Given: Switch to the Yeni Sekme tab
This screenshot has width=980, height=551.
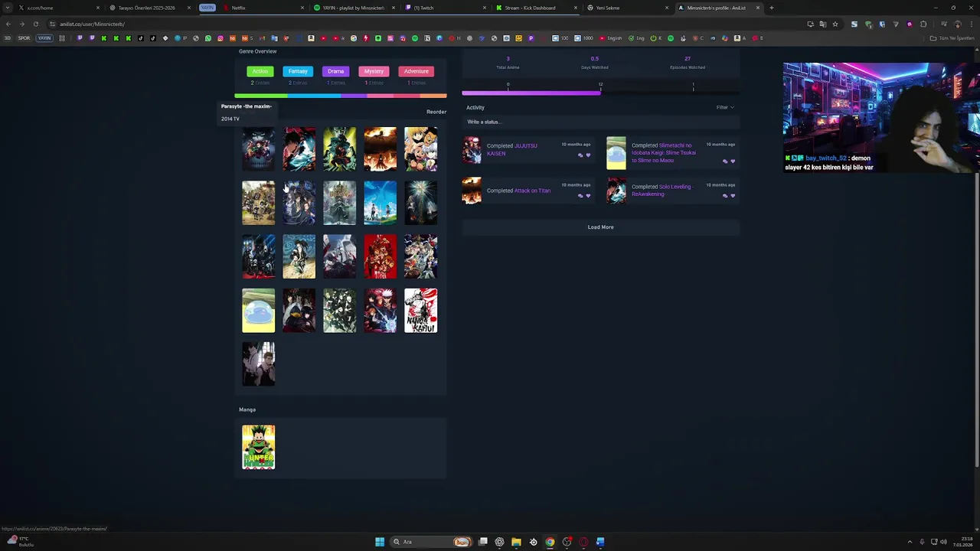Looking at the screenshot, I should [x=628, y=8].
